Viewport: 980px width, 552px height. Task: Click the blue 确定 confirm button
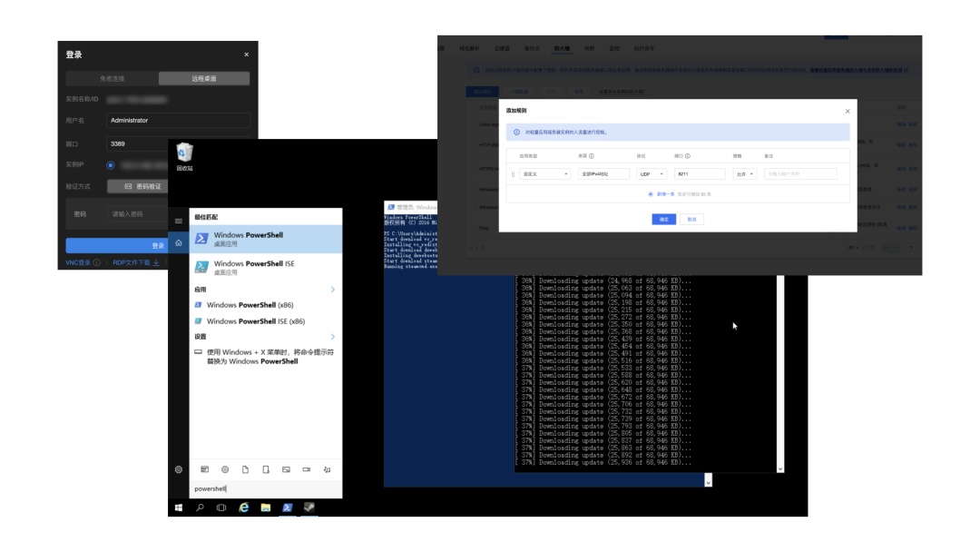(x=663, y=220)
